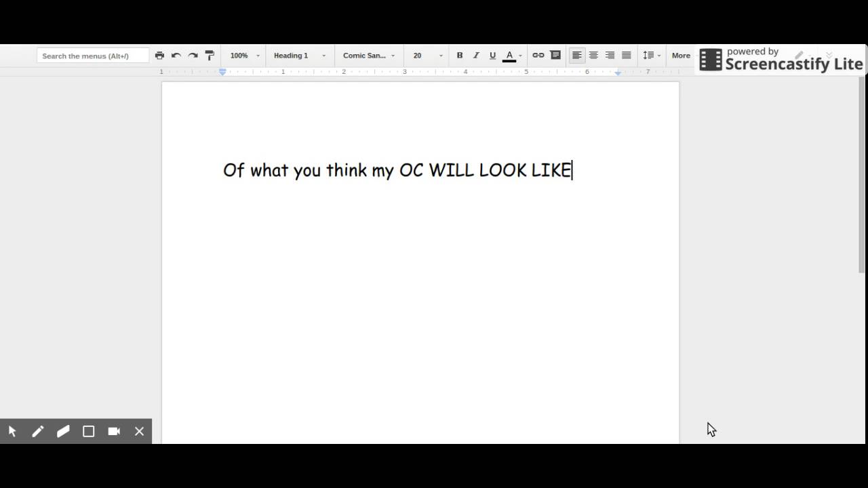Select the Screencastify rectangle tool
868x488 pixels.
click(89, 431)
